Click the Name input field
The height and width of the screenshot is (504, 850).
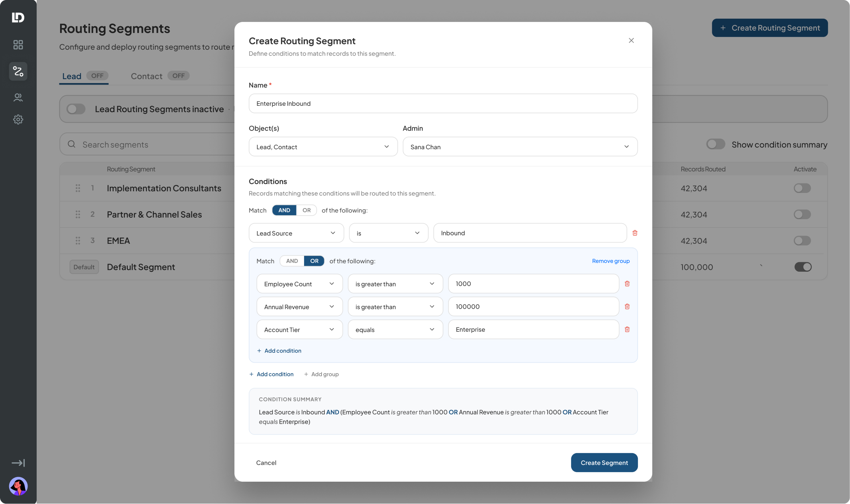[x=443, y=103]
